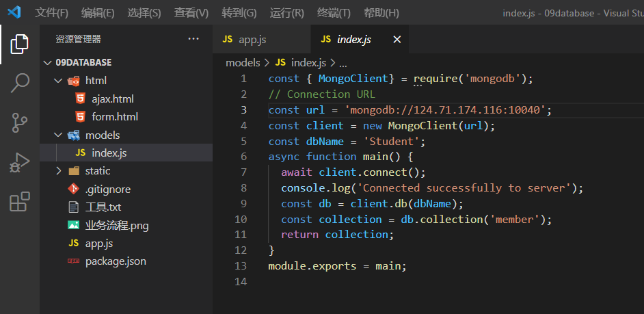
Task: Switch to the app.js editor tab
Action: 262,40
